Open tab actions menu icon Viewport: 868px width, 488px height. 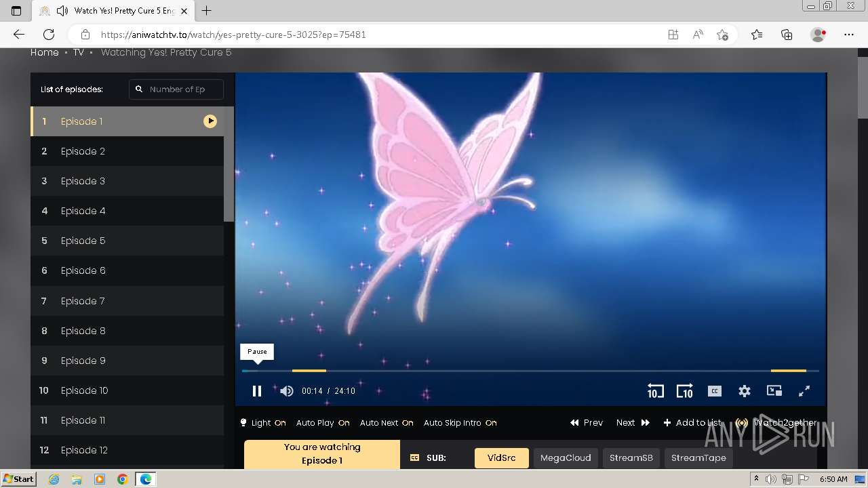16,11
